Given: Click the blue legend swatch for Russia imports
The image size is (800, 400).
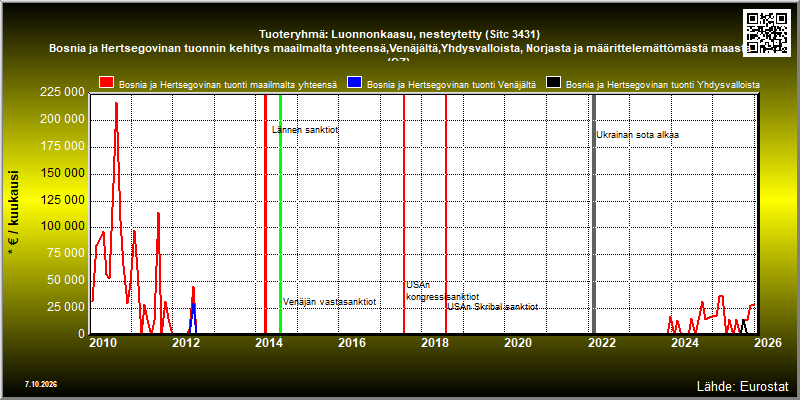Looking at the screenshot, I should click(x=355, y=84).
